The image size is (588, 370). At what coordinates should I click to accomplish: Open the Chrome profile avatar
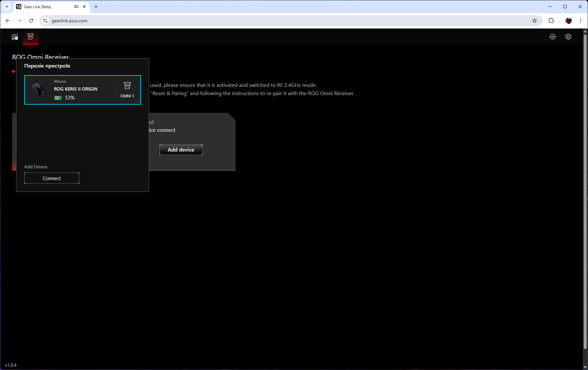(569, 21)
